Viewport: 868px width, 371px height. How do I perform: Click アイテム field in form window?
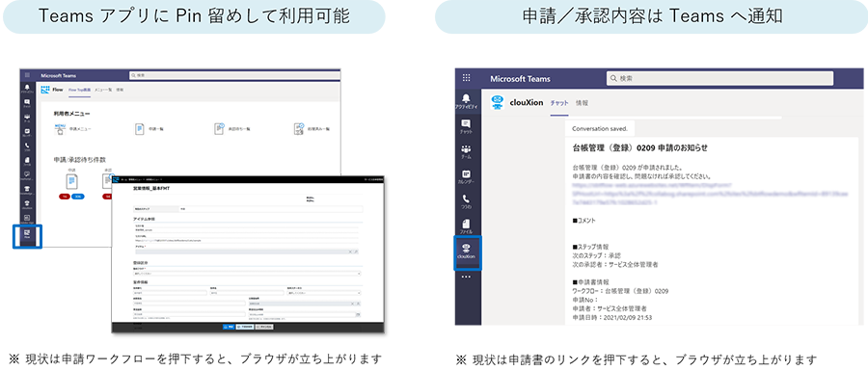coord(246,252)
